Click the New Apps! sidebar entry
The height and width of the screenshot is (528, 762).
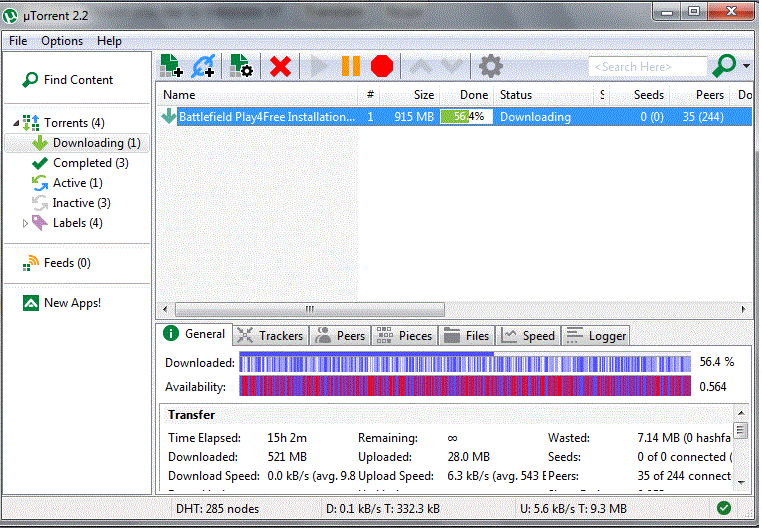point(72,303)
